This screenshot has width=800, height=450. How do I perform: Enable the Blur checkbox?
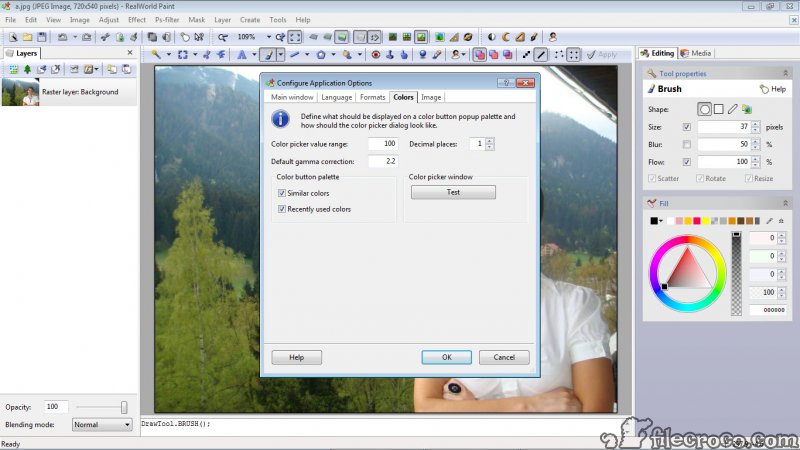click(x=687, y=144)
